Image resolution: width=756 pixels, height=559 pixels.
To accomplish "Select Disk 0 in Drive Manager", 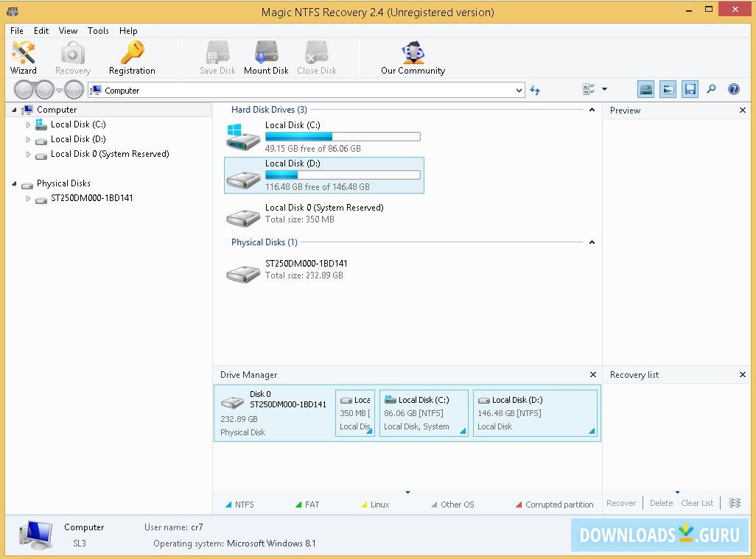I will [x=274, y=413].
